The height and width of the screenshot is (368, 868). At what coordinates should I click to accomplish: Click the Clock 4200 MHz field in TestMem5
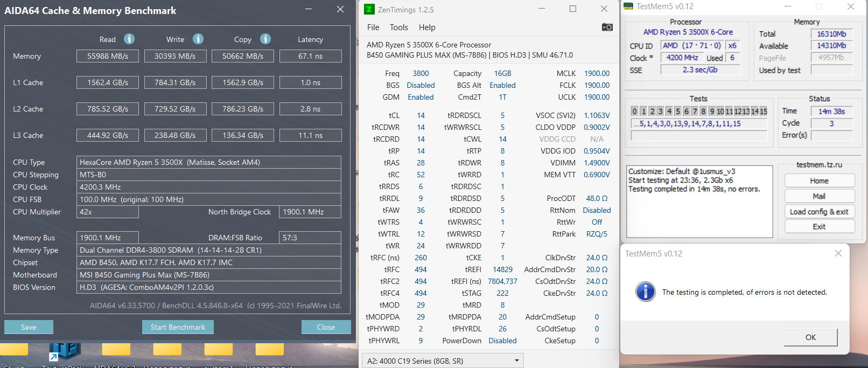click(x=682, y=58)
